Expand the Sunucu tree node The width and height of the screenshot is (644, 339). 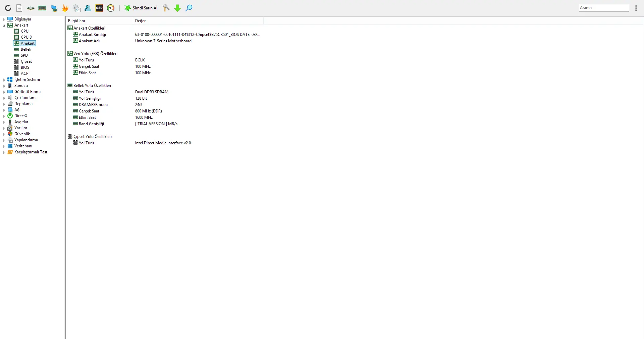(4, 86)
